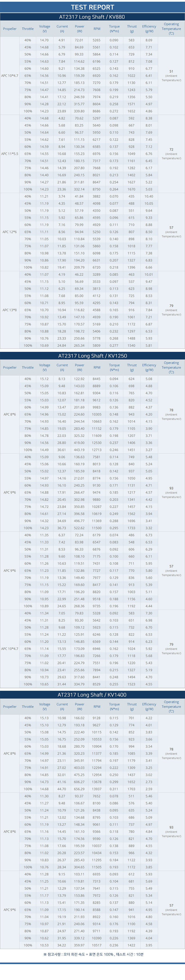Image resolution: width=185 pixels, height=980 pixels.
Task: Click the Efficiency column header in KV1400 table
Action: click(149, 707)
